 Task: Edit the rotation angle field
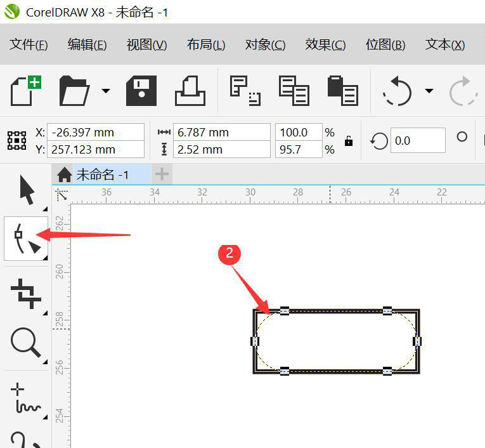[418, 141]
